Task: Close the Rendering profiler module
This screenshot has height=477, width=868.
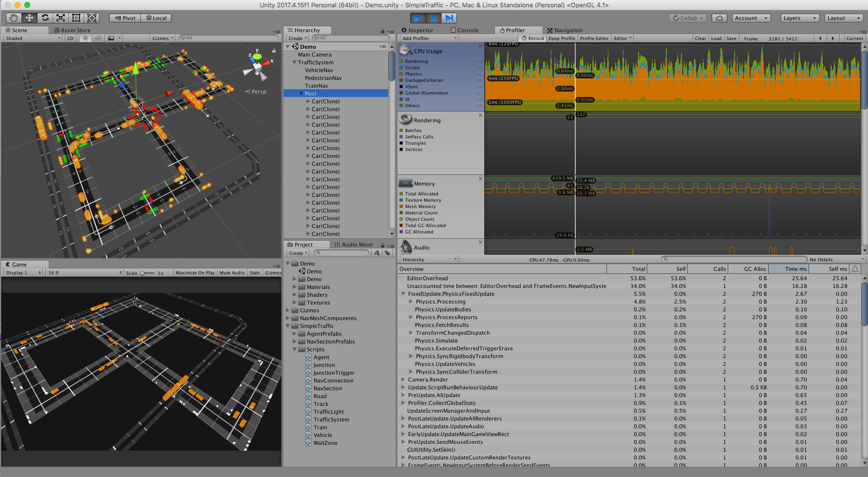Action: pyautogui.click(x=480, y=115)
